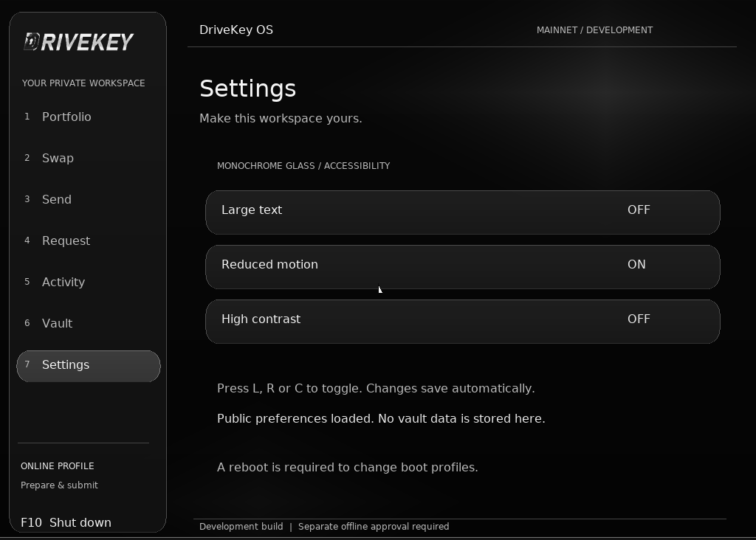756x540 pixels.
Task: Click 'Development build' in the footer
Action: 241,527
